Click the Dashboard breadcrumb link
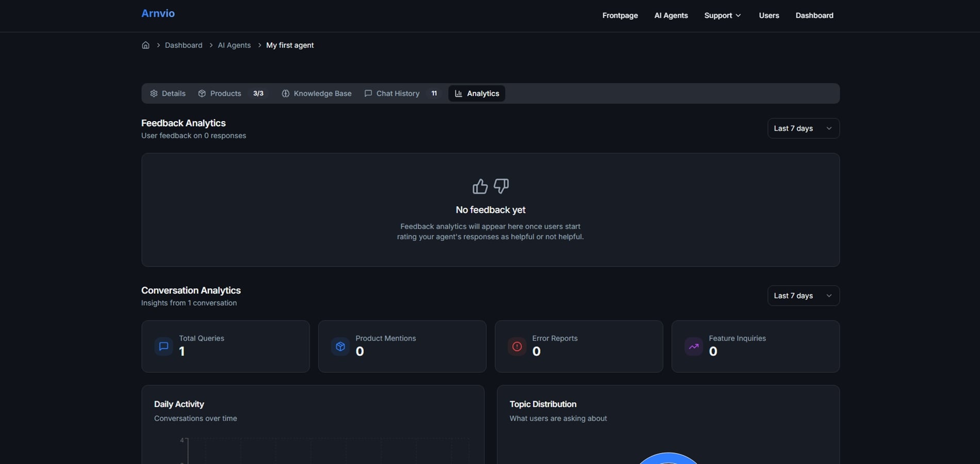 point(184,45)
